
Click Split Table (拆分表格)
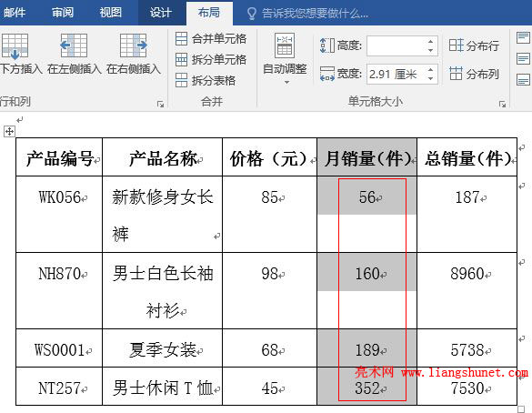point(206,80)
